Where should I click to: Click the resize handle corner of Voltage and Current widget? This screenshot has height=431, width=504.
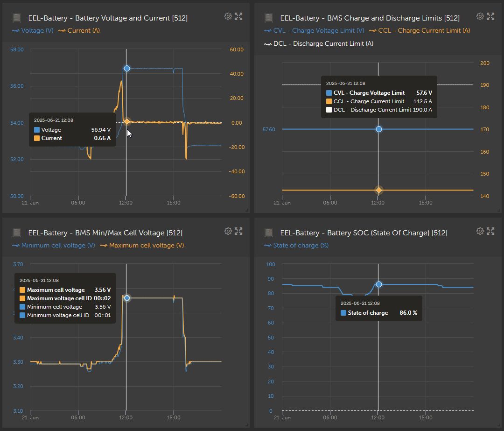tap(247, 210)
